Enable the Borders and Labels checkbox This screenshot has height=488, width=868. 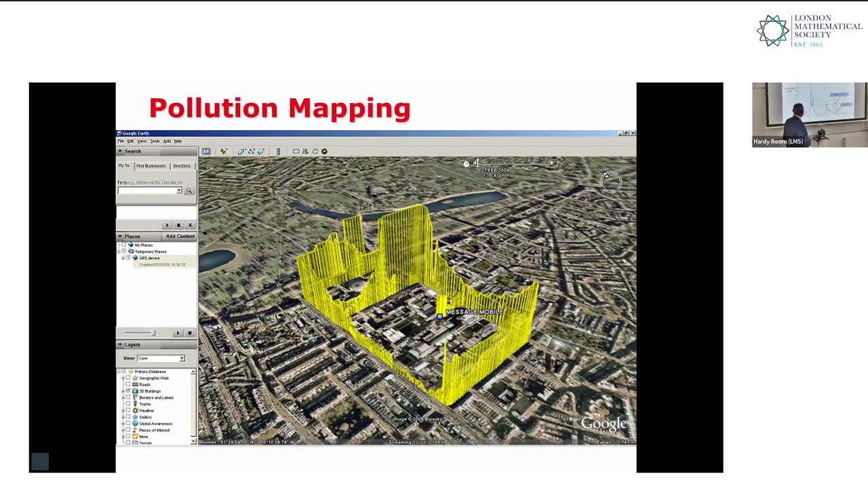(x=128, y=397)
